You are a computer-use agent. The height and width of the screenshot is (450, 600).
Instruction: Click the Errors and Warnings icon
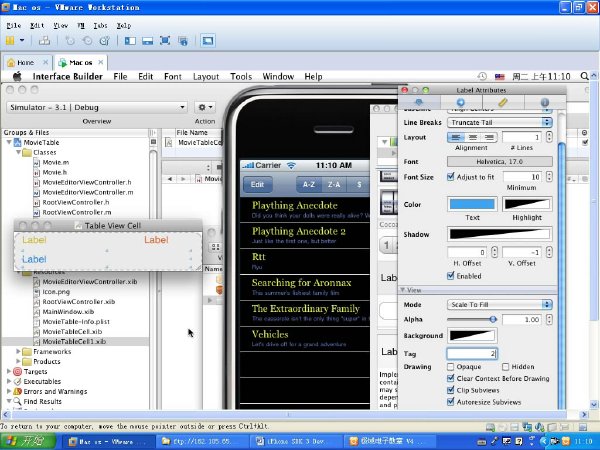pyautogui.click(x=18, y=391)
